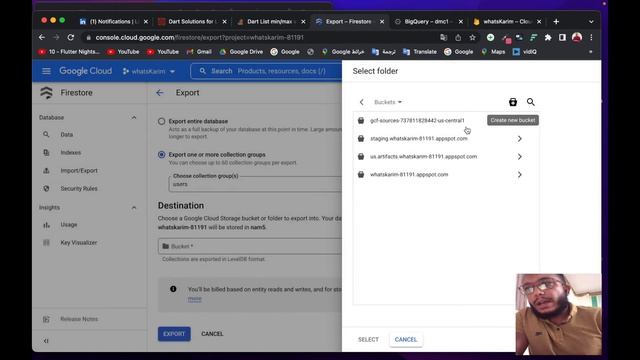Open a new browser tab
The height and width of the screenshot is (360, 640).
pyautogui.click(x=556, y=22)
